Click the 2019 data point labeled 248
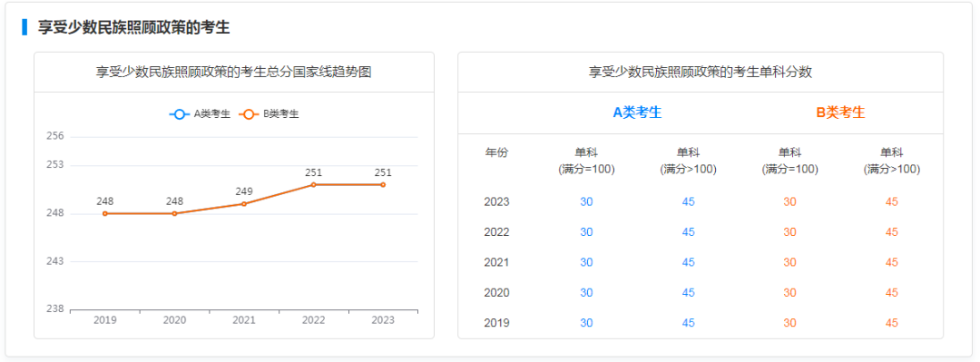Screen dimensions: 980x362 click(x=105, y=213)
